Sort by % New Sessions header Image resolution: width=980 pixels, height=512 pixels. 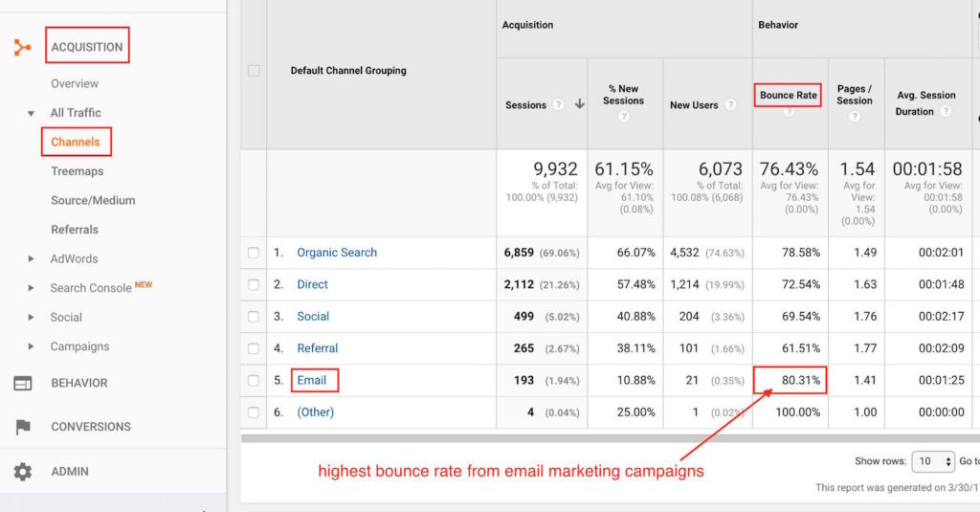pos(623,95)
